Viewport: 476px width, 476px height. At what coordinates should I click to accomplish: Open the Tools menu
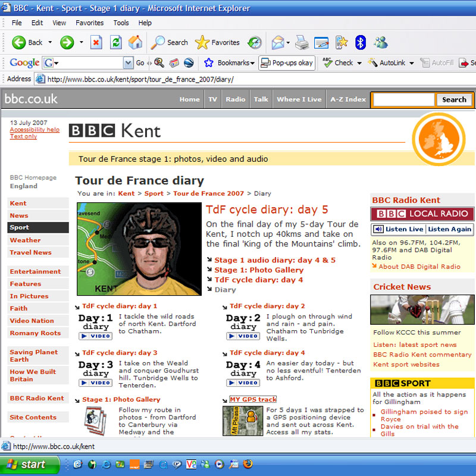point(121,23)
